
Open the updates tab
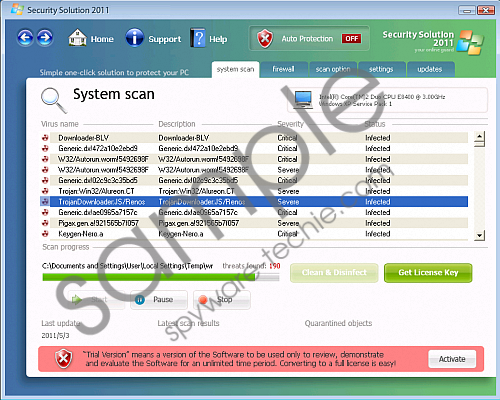coord(430,69)
